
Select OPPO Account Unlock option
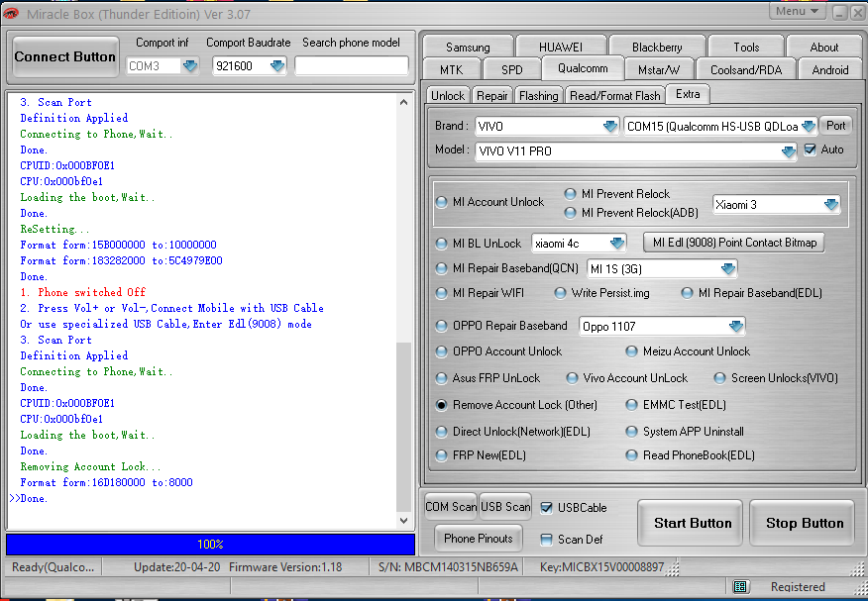[x=441, y=351]
